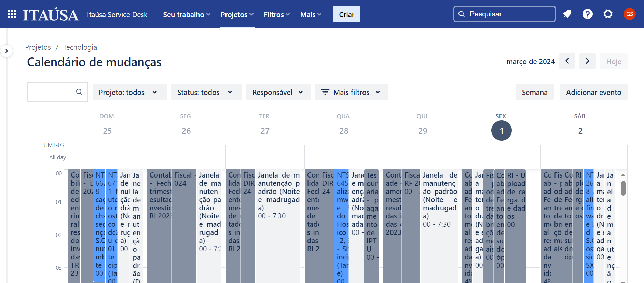Go to next month with right arrow
The height and width of the screenshot is (283, 644).
tap(588, 61)
